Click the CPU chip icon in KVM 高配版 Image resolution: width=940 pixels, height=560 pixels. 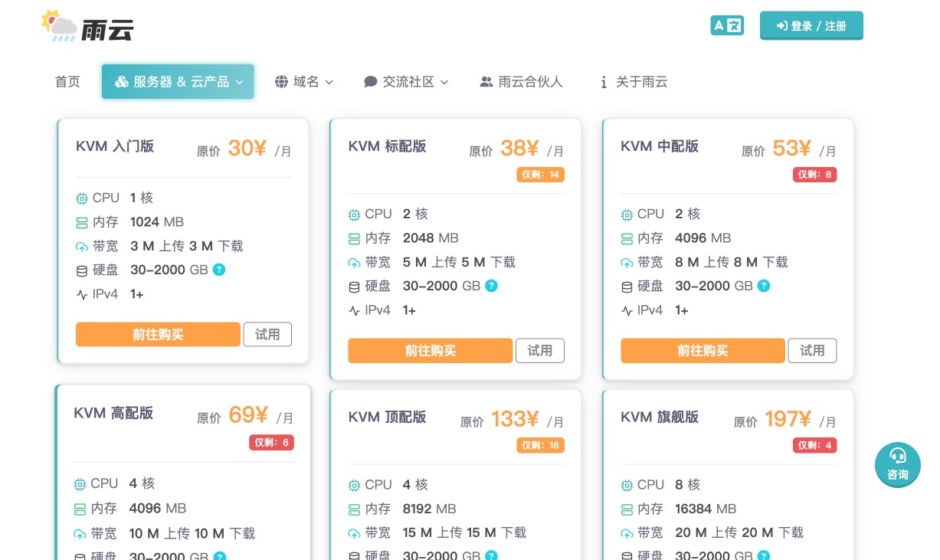click(x=80, y=484)
